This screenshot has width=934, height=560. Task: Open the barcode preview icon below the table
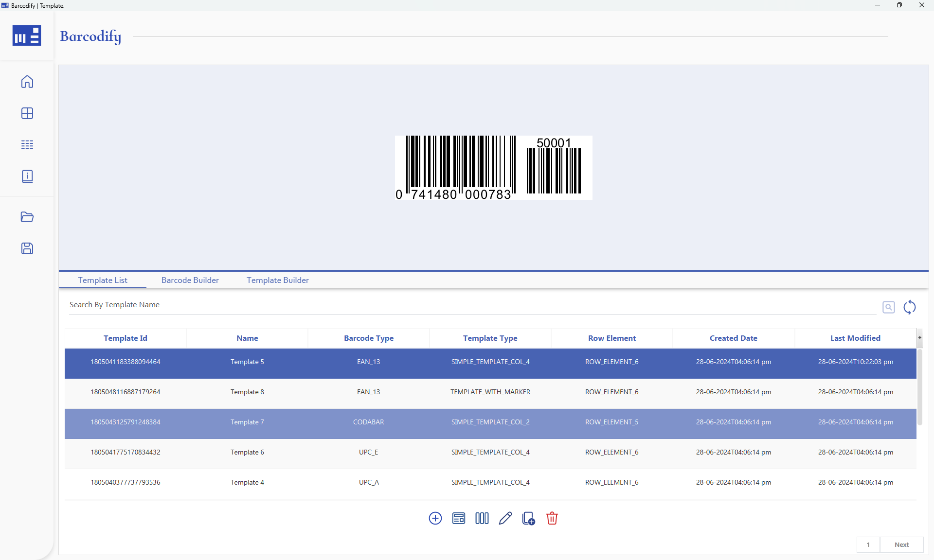[482, 518]
